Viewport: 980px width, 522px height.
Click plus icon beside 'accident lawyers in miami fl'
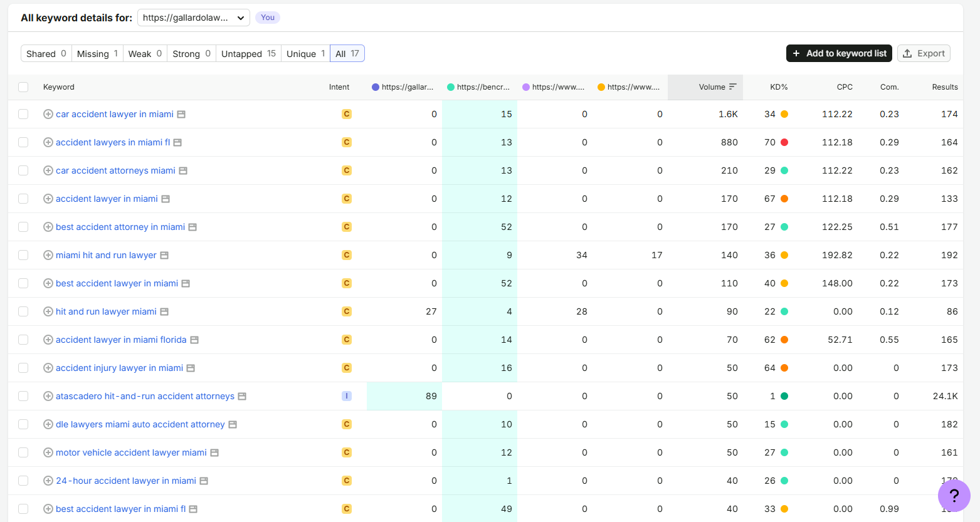pyautogui.click(x=48, y=142)
